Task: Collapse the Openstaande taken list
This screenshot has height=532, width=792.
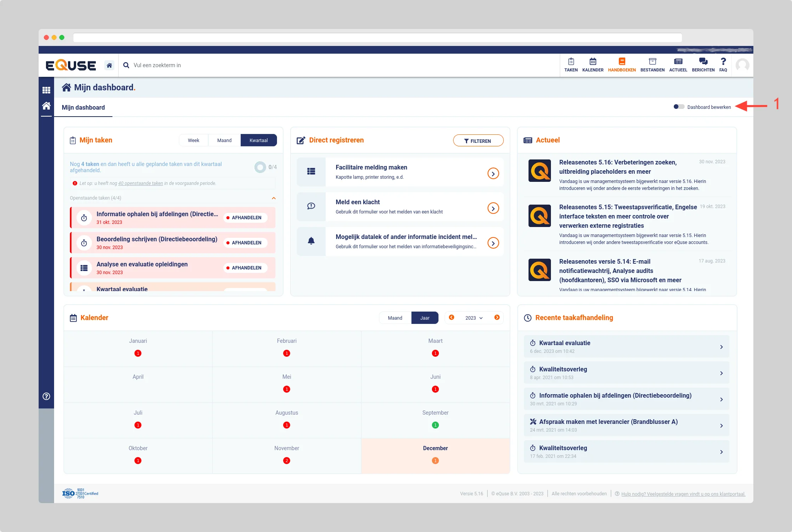Action: click(x=274, y=198)
